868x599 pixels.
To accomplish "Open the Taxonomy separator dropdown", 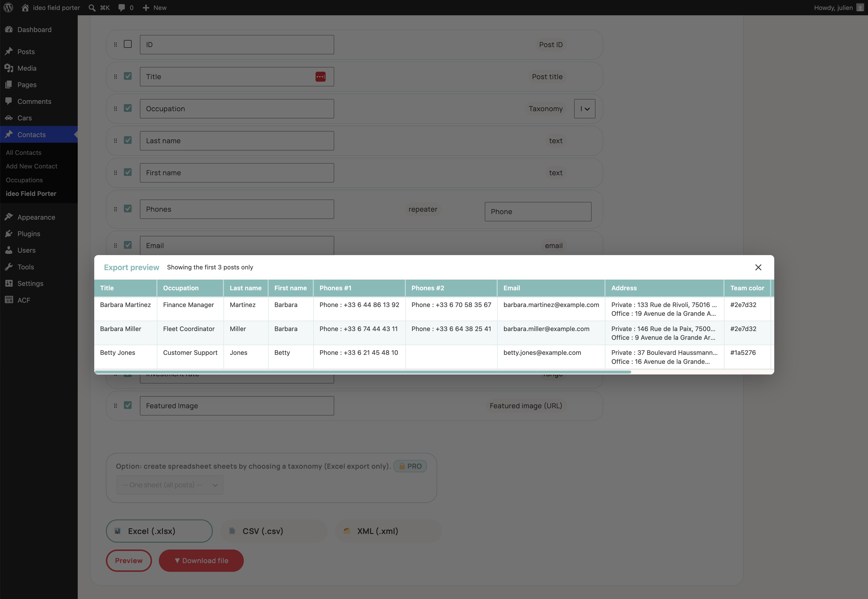I will pyautogui.click(x=585, y=109).
